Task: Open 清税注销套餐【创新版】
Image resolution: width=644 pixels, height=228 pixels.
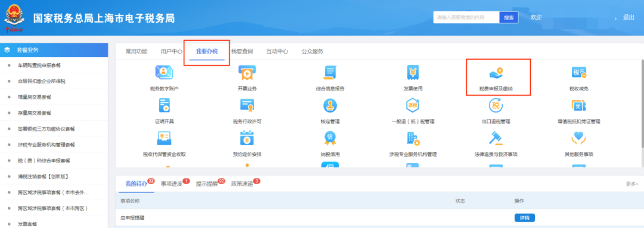Action: (x=43, y=176)
